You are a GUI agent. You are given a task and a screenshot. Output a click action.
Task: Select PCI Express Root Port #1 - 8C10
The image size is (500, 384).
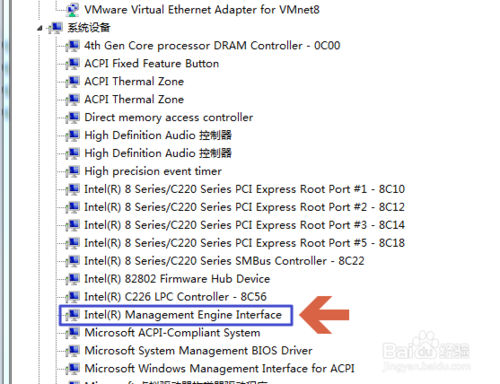tap(244, 189)
